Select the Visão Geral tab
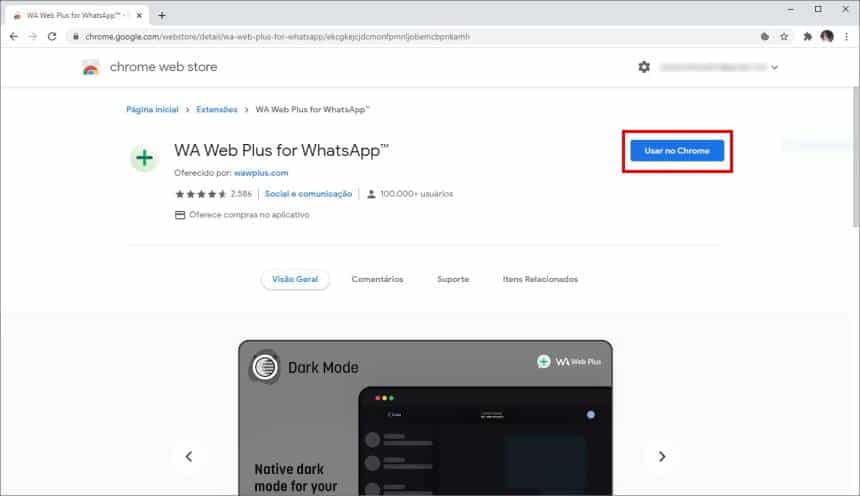Viewport: 860px width, 496px height. coord(295,279)
